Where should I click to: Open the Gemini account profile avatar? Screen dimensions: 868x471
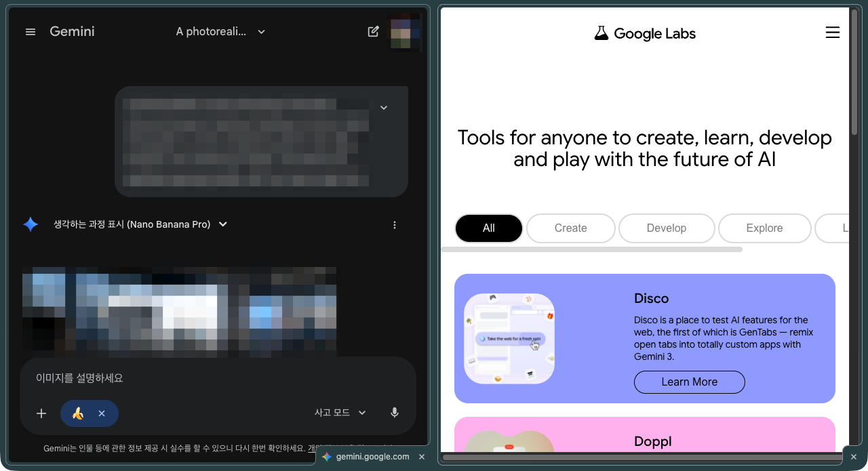(405, 32)
